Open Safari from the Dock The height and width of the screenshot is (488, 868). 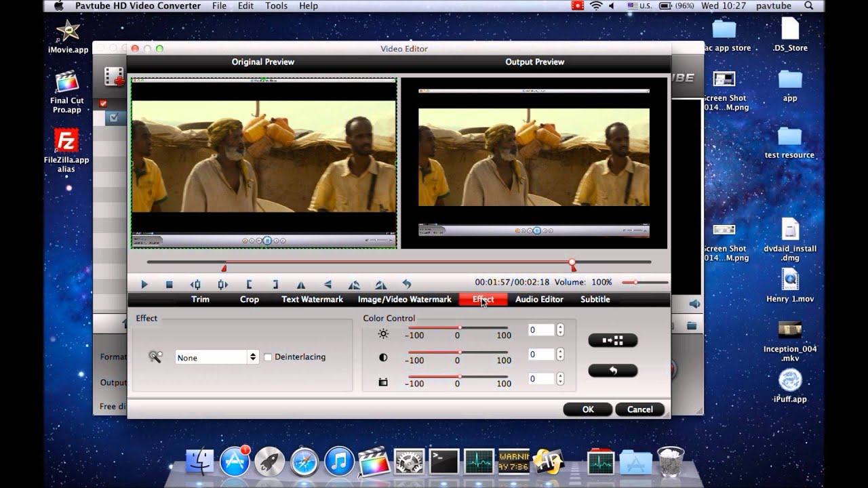pos(304,462)
